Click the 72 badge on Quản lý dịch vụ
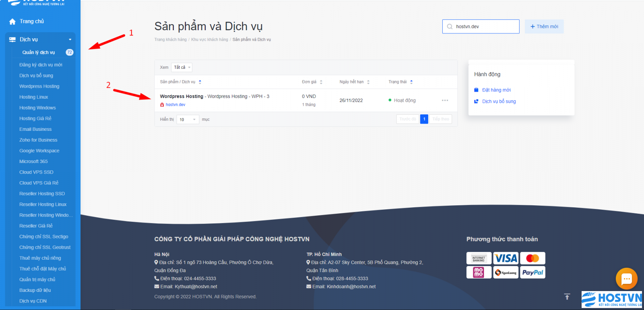This screenshot has height=310, width=644. point(70,52)
